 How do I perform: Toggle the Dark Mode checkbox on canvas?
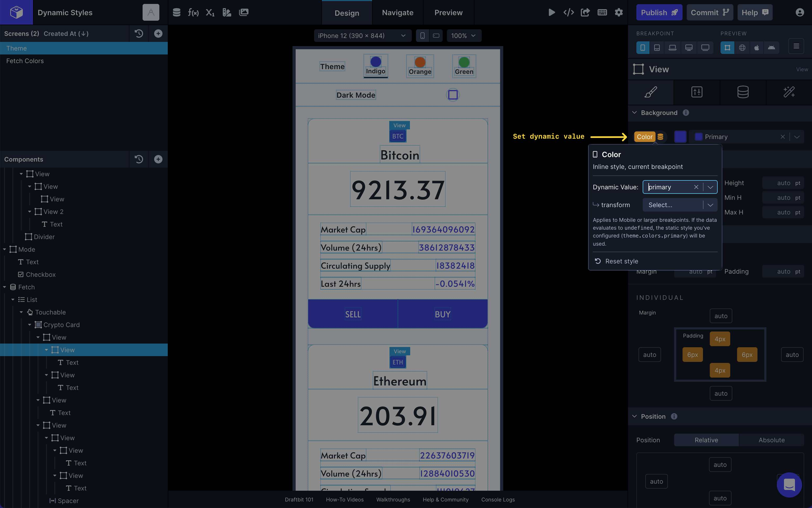(x=453, y=95)
